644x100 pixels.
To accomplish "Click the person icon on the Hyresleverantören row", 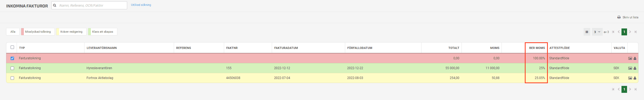I will click(x=635, y=68).
